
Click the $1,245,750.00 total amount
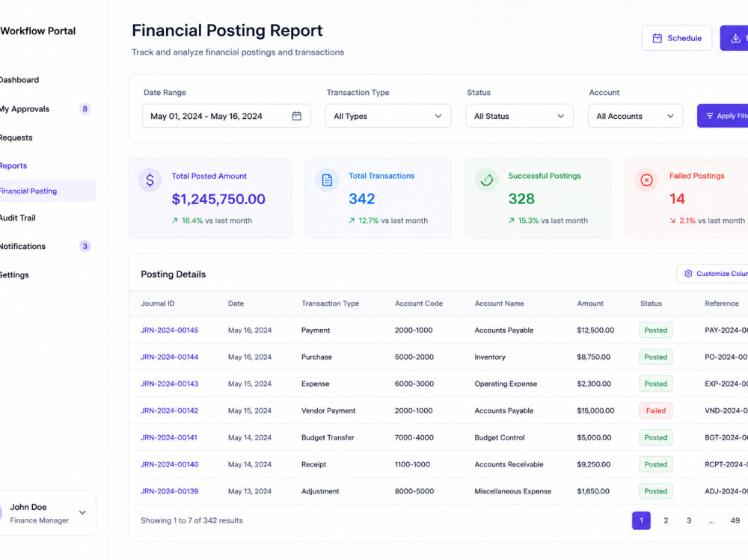coord(218,199)
